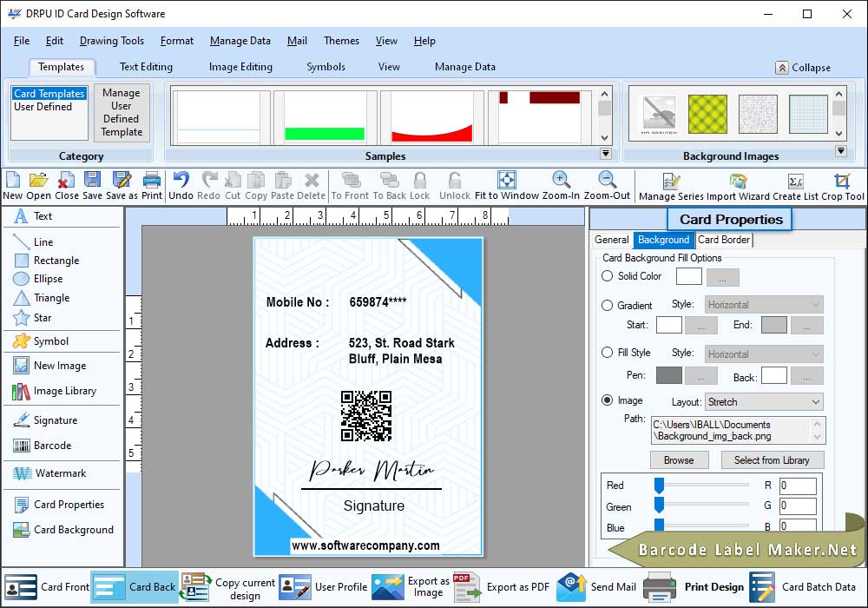This screenshot has width=868, height=608.
Task: Click the Create List icon
Action: pos(795,181)
